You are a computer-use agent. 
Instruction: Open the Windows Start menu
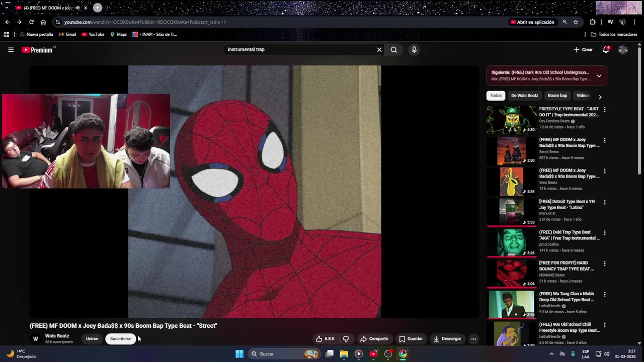239,354
